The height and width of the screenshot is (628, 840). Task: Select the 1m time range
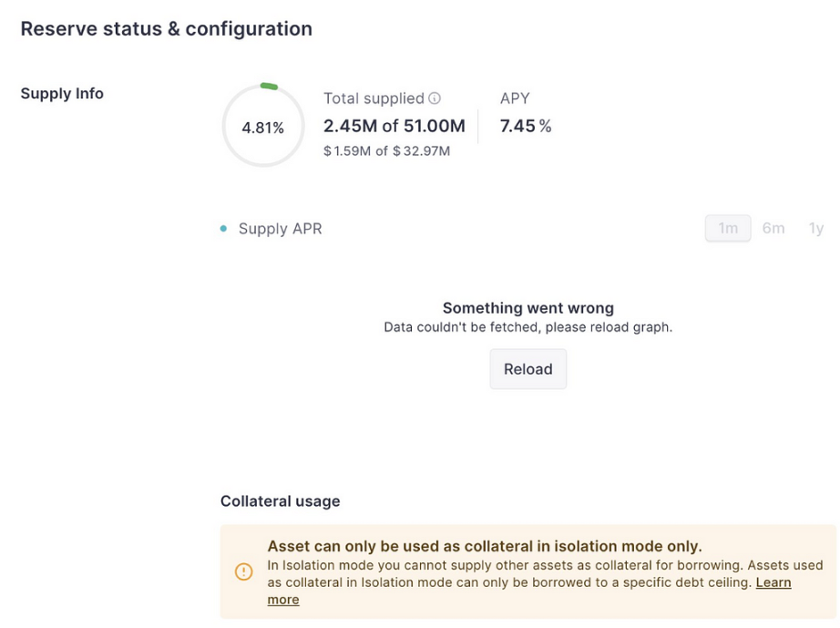728,228
